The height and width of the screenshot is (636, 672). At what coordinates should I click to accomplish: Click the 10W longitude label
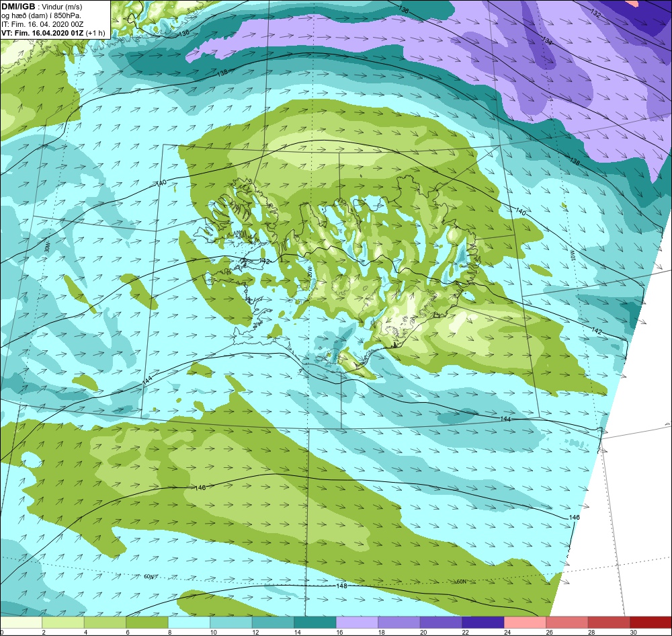click(x=573, y=256)
